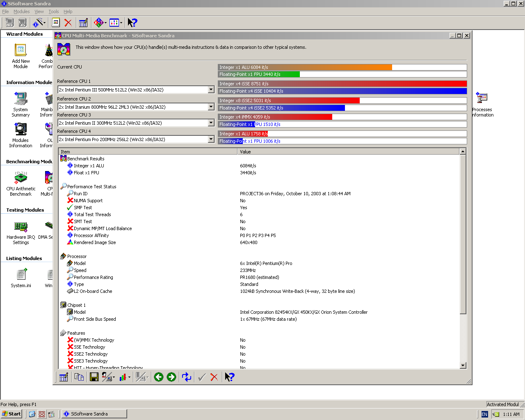Open the Hardware IRQ Settings icon
The width and height of the screenshot is (525, 420).
point(21,226)
